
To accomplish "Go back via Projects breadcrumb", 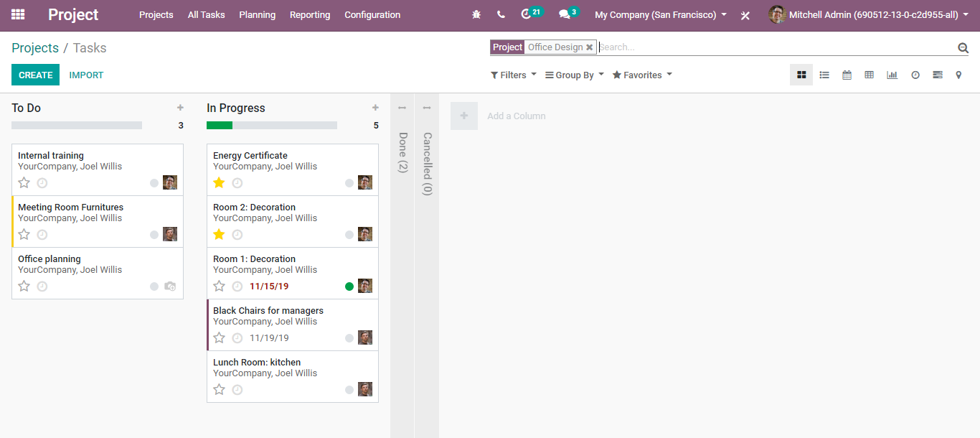I will [x=35, y=48].
